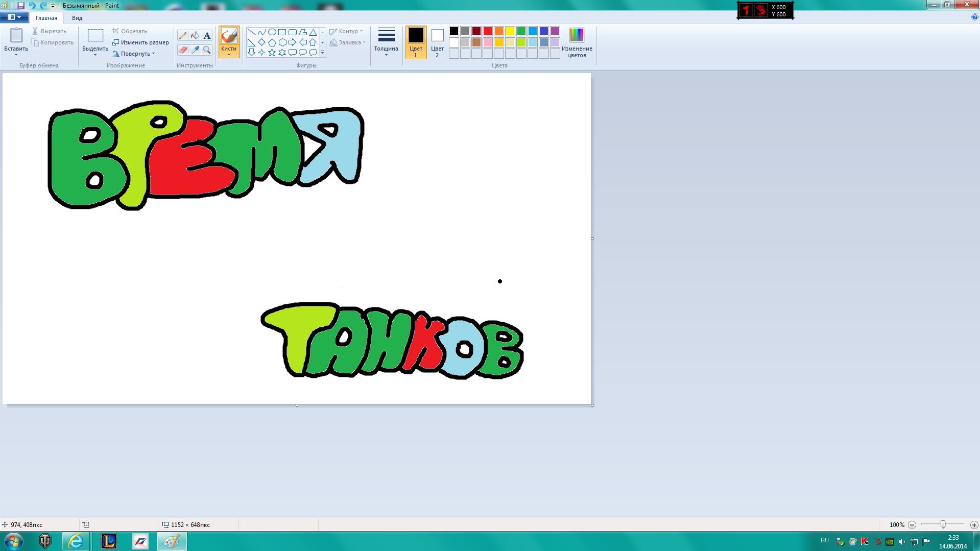Click the Redo arrow in the title bar
The image size is (980, 551).
click(43, 6)
